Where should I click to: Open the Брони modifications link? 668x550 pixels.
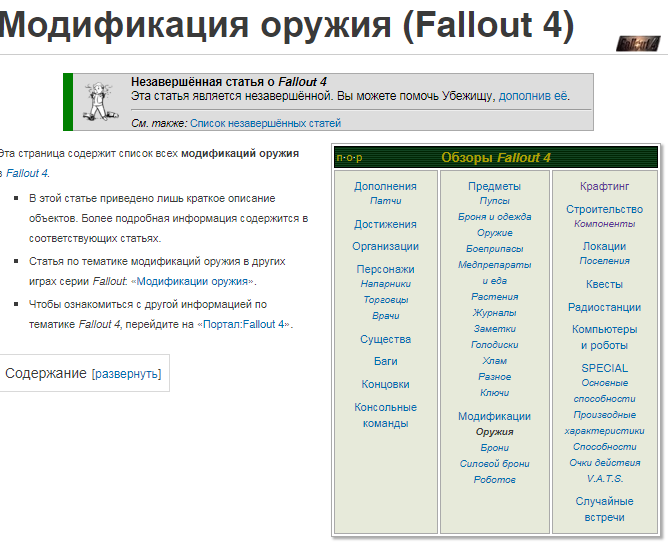coord(494,448)
